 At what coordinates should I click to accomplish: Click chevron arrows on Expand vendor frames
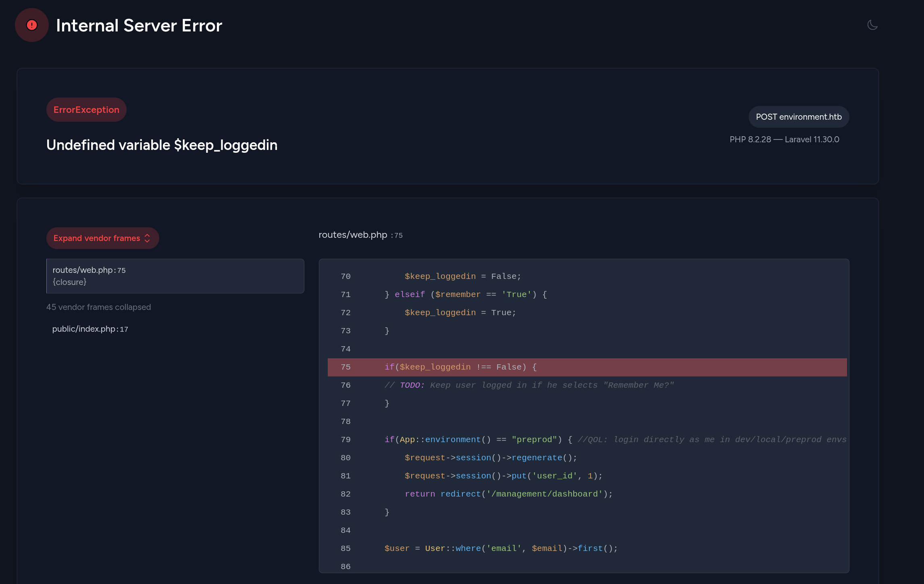click(x=148, y=238)
